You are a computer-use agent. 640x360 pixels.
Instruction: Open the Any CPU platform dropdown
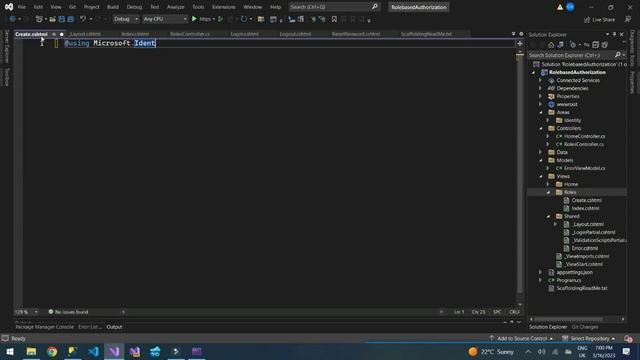165,19
